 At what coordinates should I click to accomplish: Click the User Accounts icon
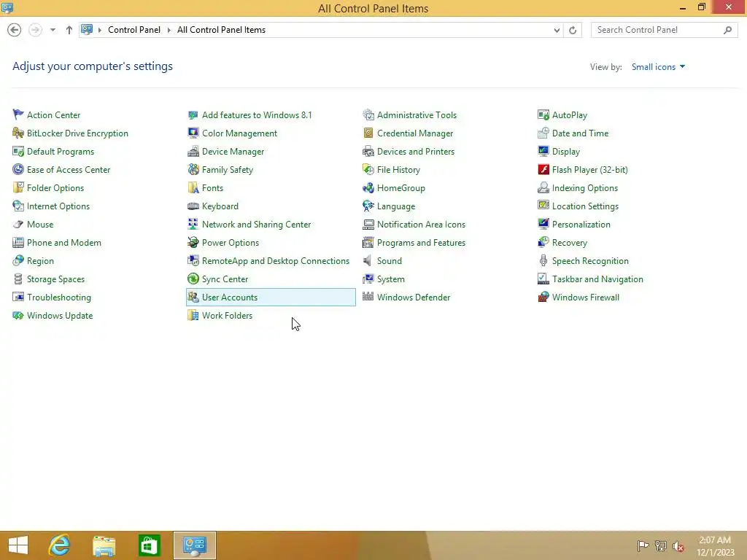[x=193, y=297]
